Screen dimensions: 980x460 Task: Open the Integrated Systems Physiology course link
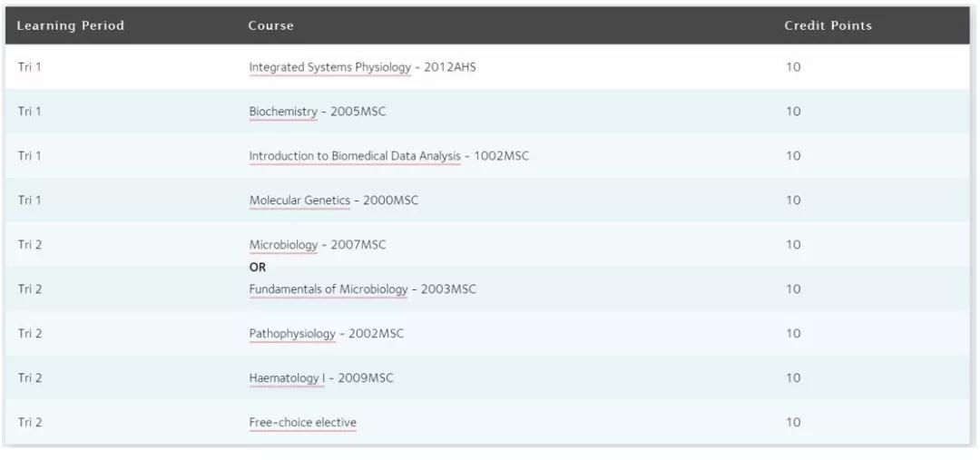click(329, 67)
